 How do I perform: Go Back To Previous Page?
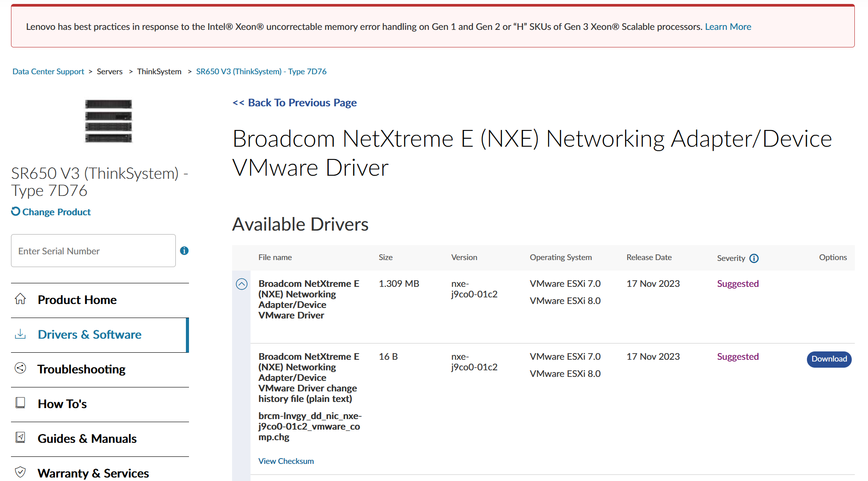pyautogui.click(x=294, y=103)
